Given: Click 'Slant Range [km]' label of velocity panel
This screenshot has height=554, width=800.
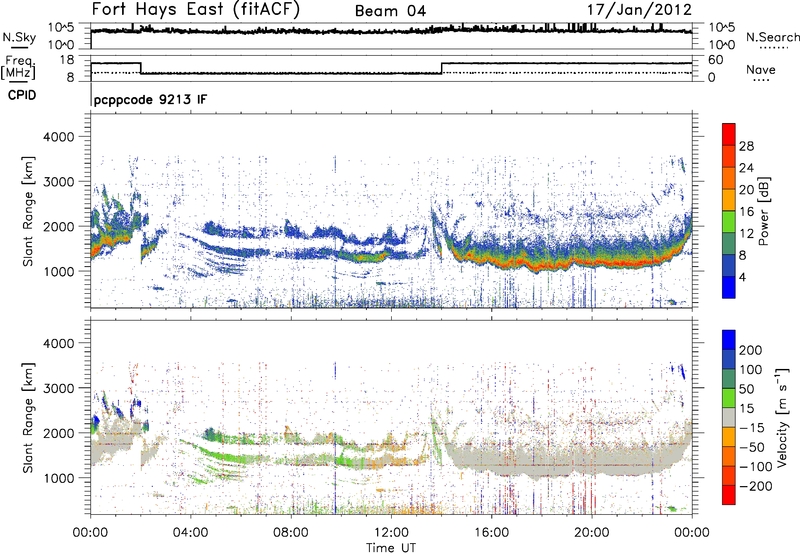Looking at the screenshot, I should (x=28, y=417).
